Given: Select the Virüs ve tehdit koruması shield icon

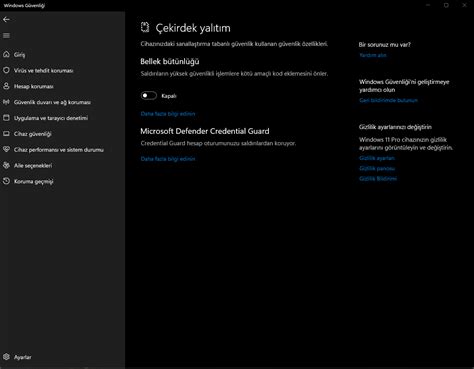Looking at the screenshot, I should click(6, 70).
